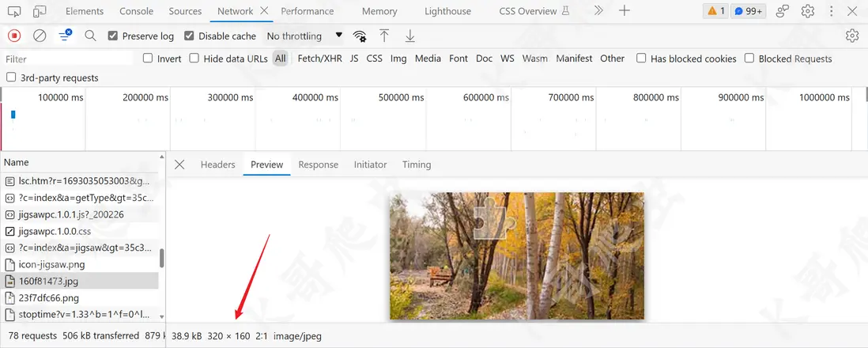Open the Timing detail tab
This screenshot has height=348, width=868.
[x=417, y=165]
